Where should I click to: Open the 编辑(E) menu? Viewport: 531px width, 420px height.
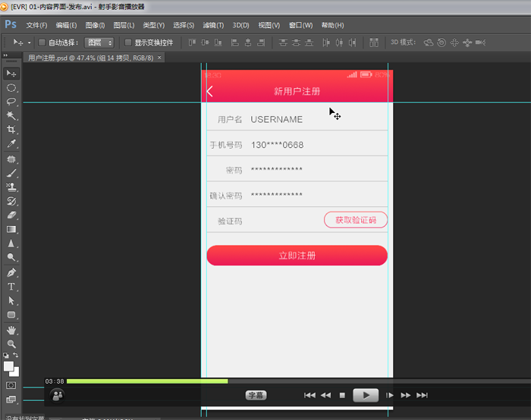pyautogui.click(x=66, y=25)
